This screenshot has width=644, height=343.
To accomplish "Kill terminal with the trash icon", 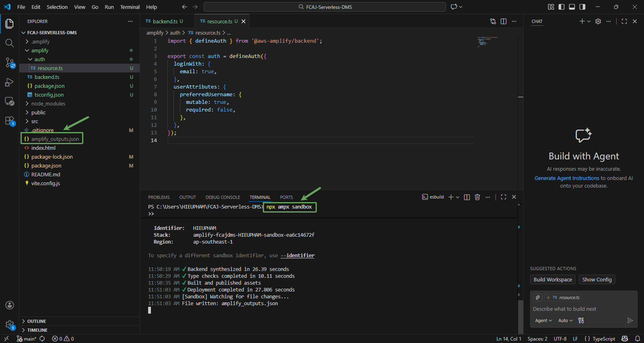I will click(x=477, y=197).
